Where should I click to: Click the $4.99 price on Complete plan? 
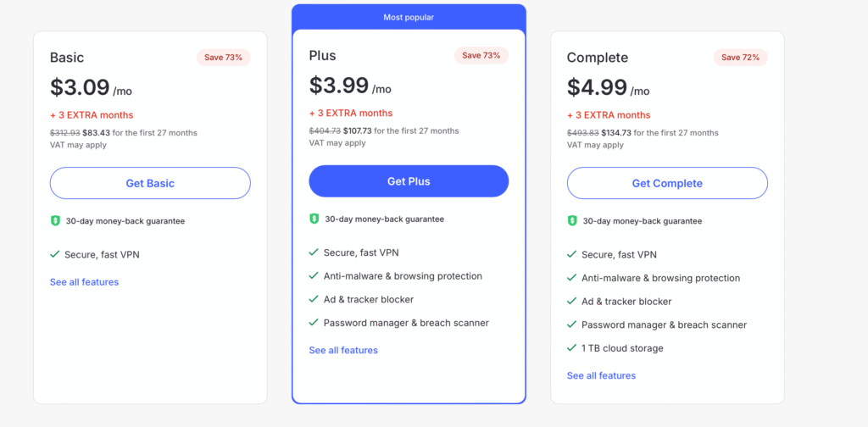[597, 87]
